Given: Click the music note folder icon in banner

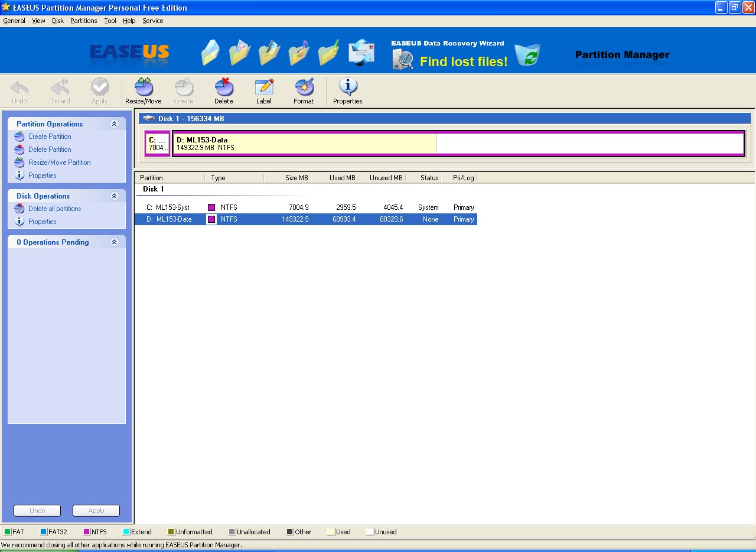Looking at the screenshot, I should (x=299, y=53).
